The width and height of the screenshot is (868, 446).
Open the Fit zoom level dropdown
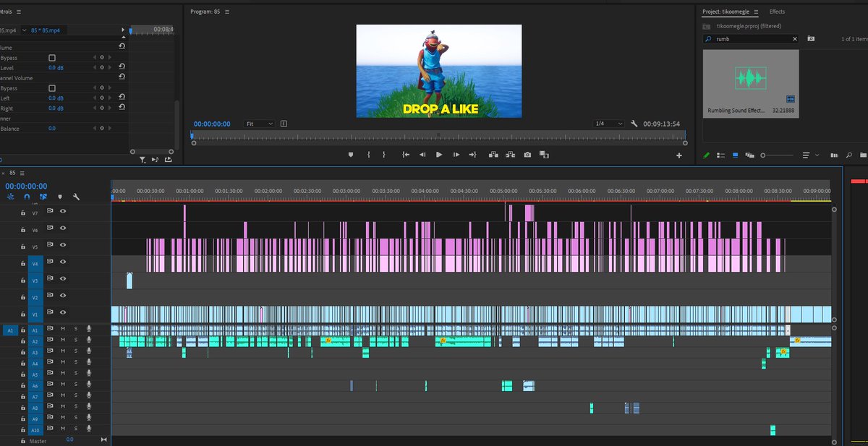259,124
